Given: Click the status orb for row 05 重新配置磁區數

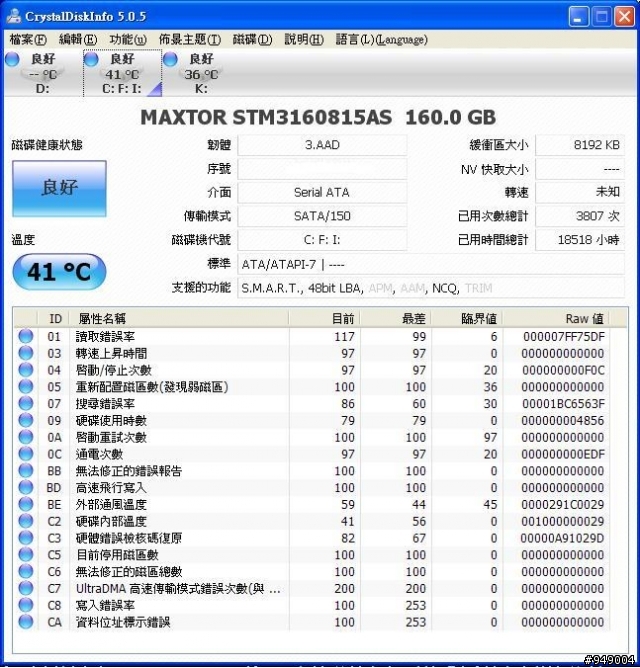Looking at the screenshot, I should point(26,386).
